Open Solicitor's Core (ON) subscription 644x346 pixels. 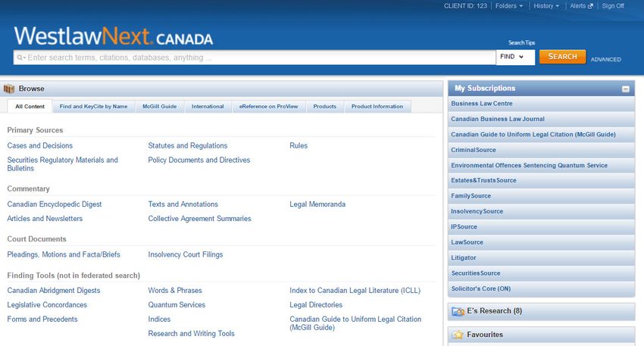[481, 289]
